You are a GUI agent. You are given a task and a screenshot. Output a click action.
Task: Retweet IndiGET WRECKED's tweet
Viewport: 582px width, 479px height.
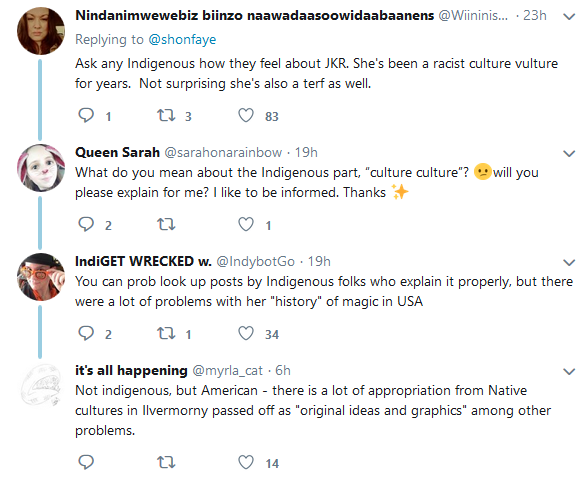tap(166, 333)
